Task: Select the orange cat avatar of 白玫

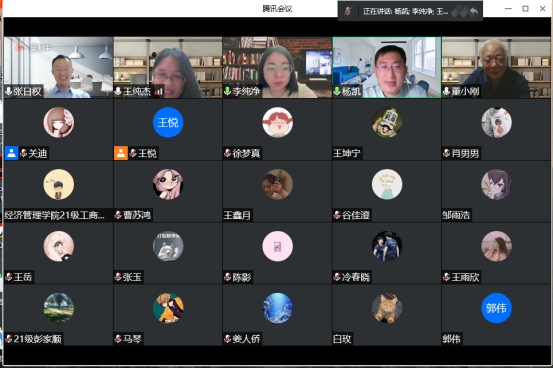Action: coord(387,308)
